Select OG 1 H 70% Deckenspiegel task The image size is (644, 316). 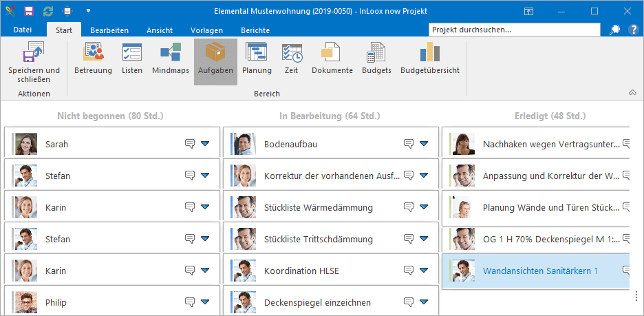552,239
